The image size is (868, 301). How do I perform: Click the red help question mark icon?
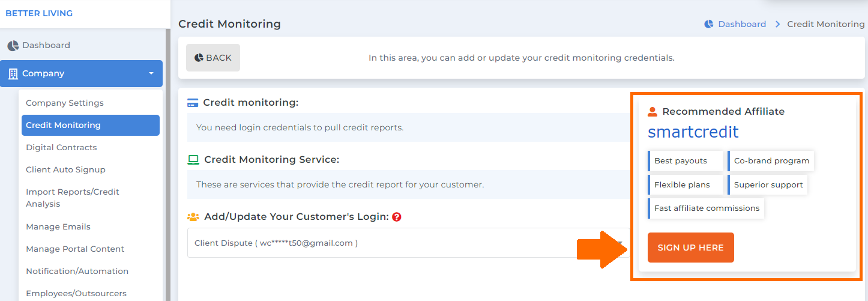(x=396, y=217)
